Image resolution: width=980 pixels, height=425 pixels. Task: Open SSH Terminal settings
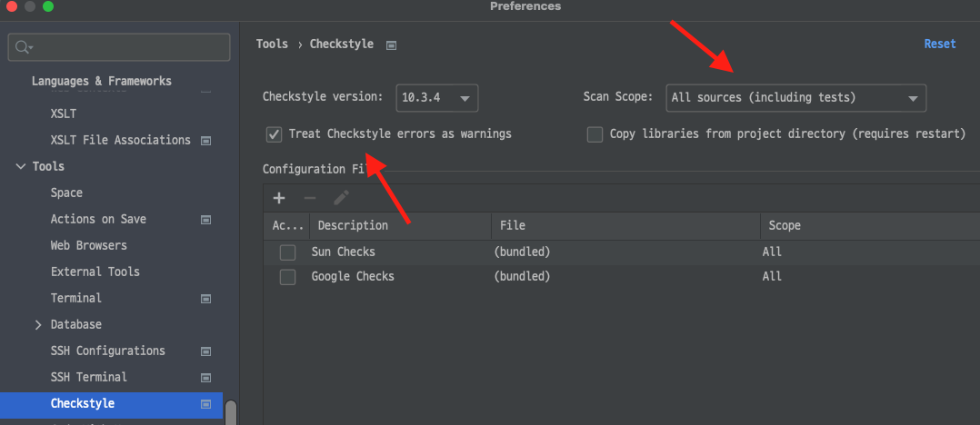pyautogui.click(x=89, y=377)
